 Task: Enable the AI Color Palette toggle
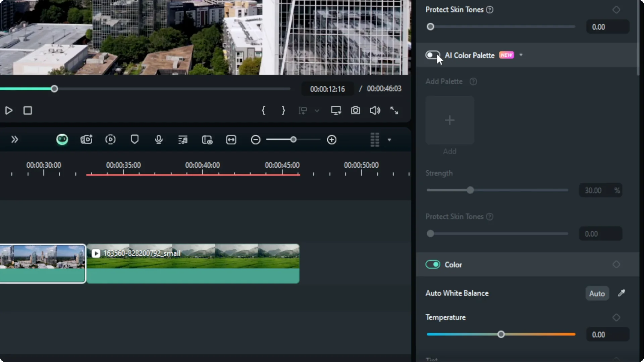click(x=433, y=55)
